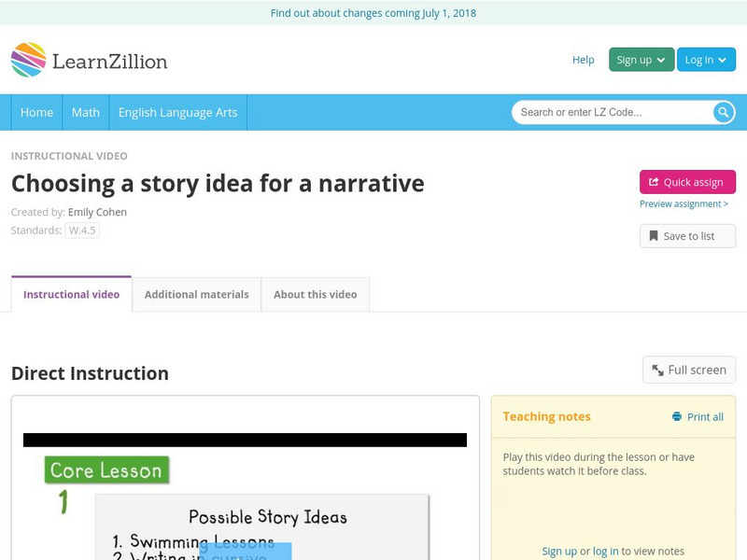Click the Quick assign share icon
The height and width of the screenshot is (560, 747).
[x=654, y=182]
